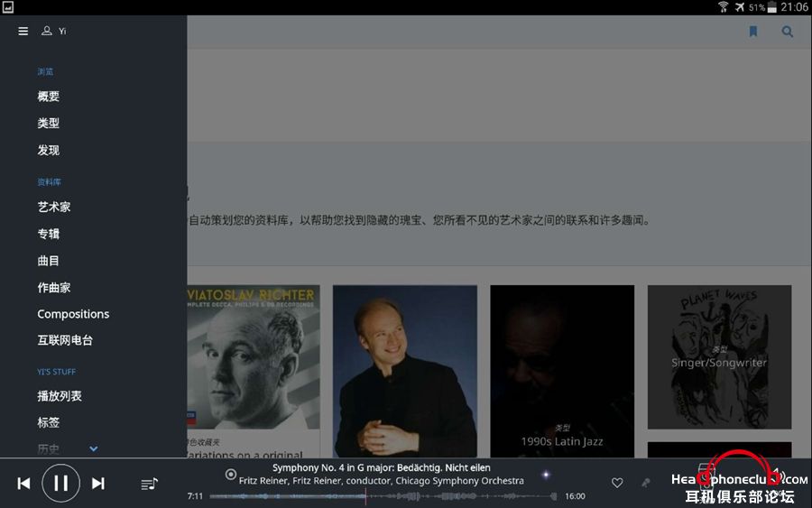Open 标签 tags
The height and width of the screenshot is (508, 812).
coord(48,422)
